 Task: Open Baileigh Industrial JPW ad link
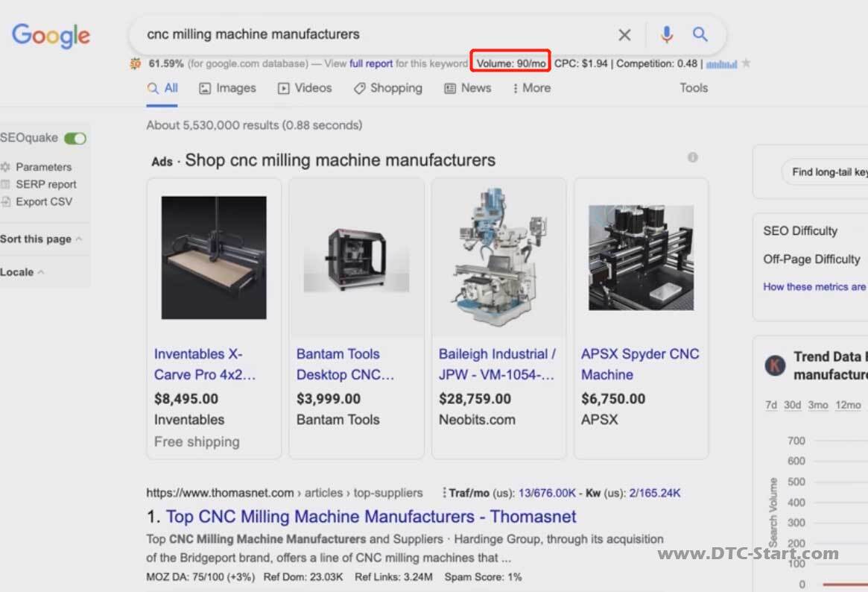[497, 364]
